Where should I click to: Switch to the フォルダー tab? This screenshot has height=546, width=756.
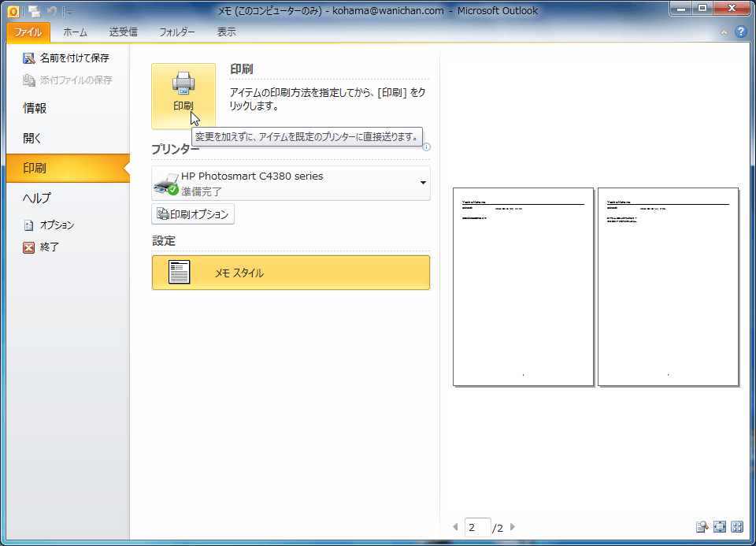pyautogui.click(x=177, y=32)
